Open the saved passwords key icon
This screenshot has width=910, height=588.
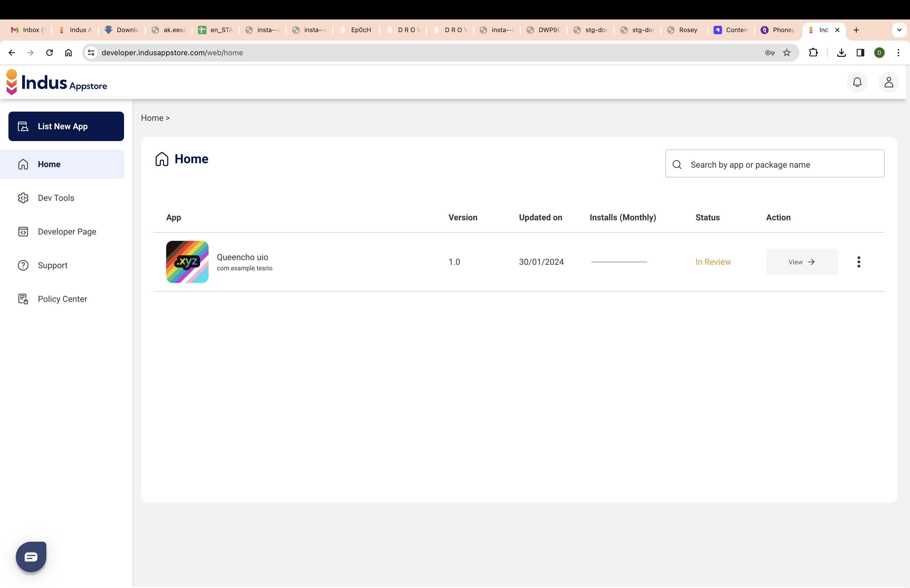[769, 53]
